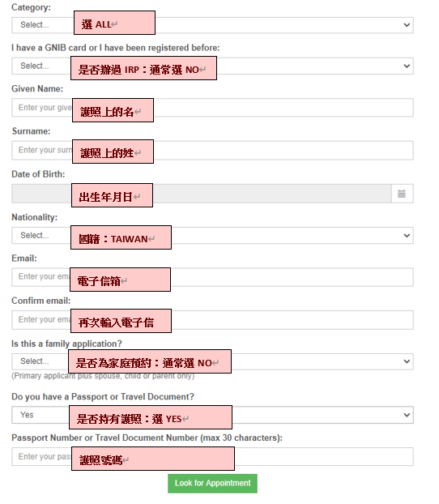Click inside the Date of Birth field
439x504 pixels.
(202, 194)
